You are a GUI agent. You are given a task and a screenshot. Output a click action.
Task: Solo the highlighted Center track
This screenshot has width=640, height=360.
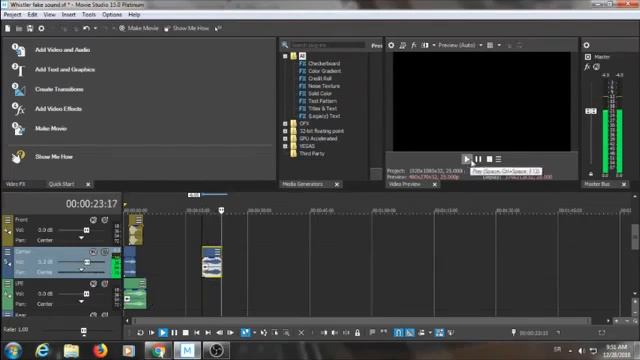tap(105, 252)
